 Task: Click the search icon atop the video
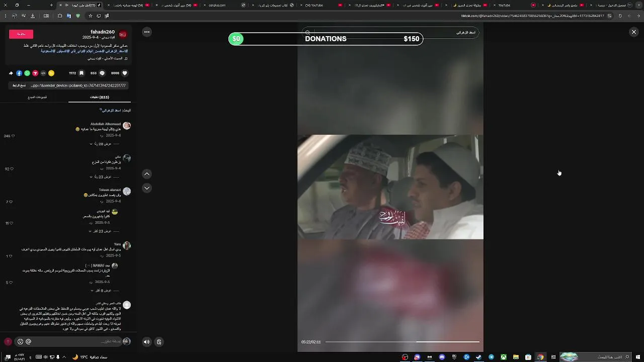tap(308, 33)
